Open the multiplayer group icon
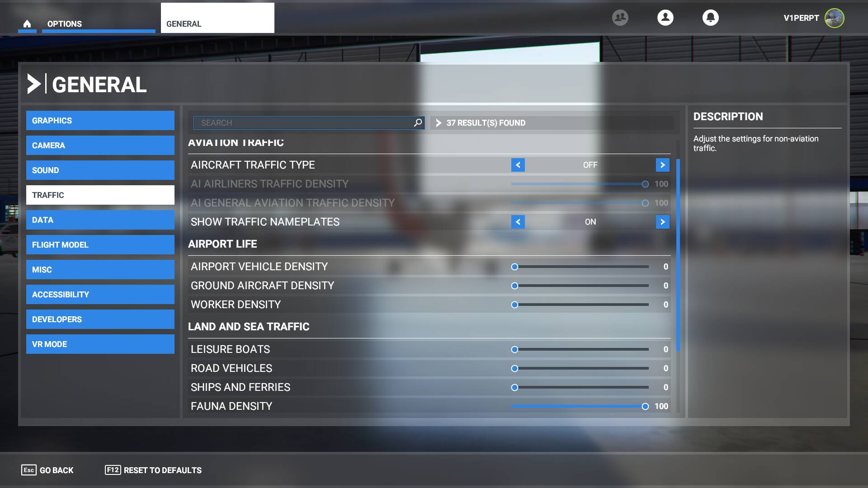 (x=620, y=18)
